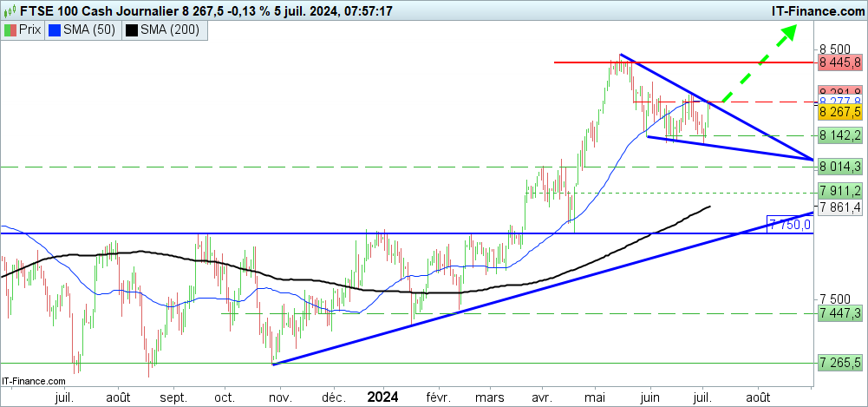Select the 7 911,2 dotted level label

839,191
